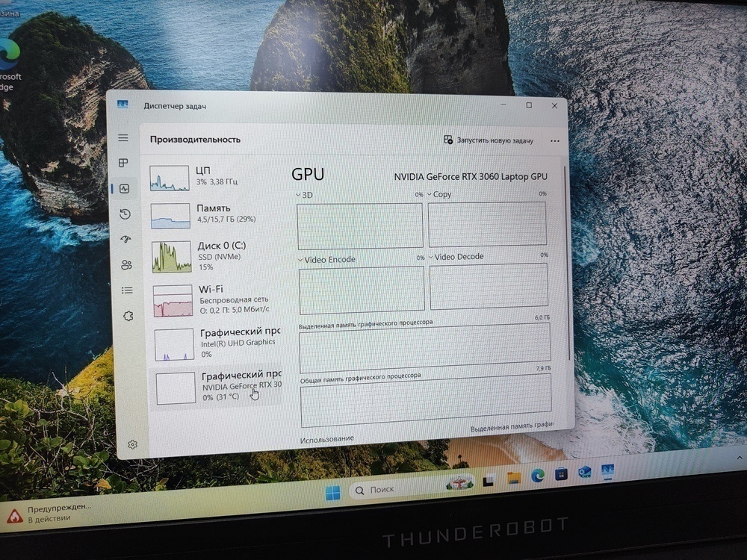Open Microsoft Store from the taskbar

tap(561, 474)
